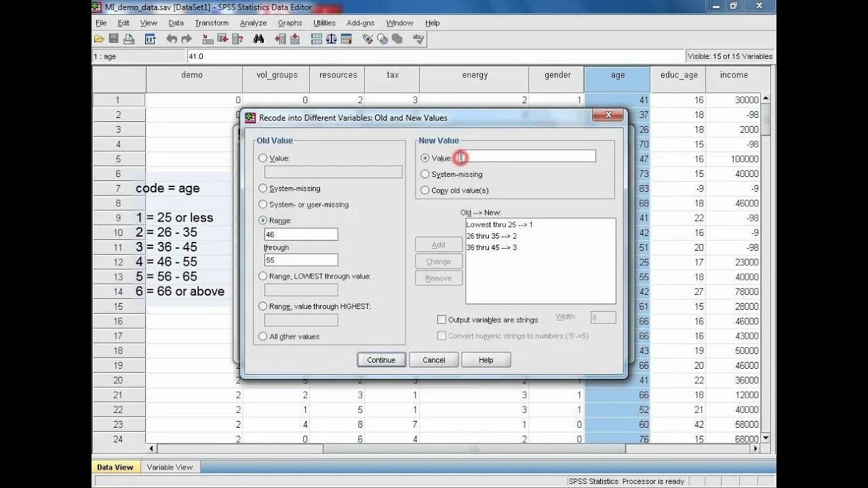This screenshot has width=868, height=488.
Task: Click the Open data document icon
Action: pyautogui.click(x=99, y=39)
